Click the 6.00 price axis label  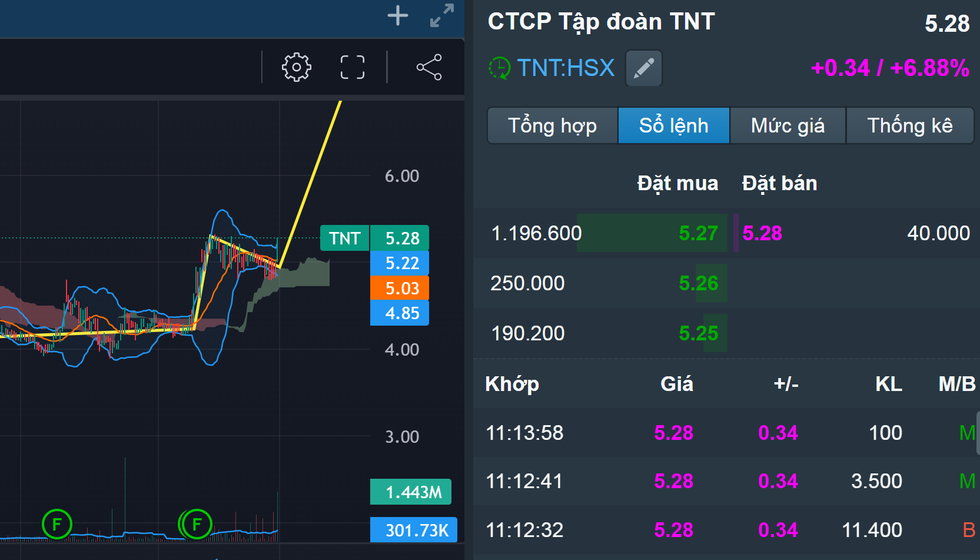(x=402, y=175)
